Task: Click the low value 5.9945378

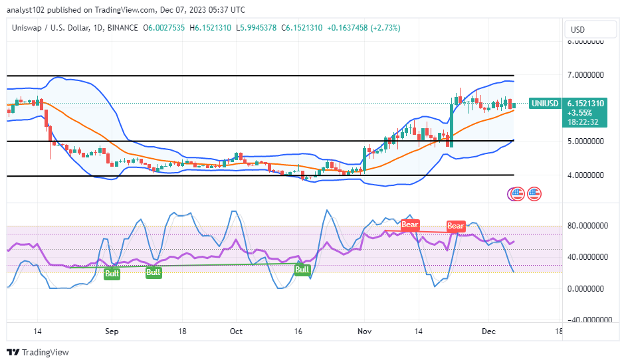Action: [259, 28]
